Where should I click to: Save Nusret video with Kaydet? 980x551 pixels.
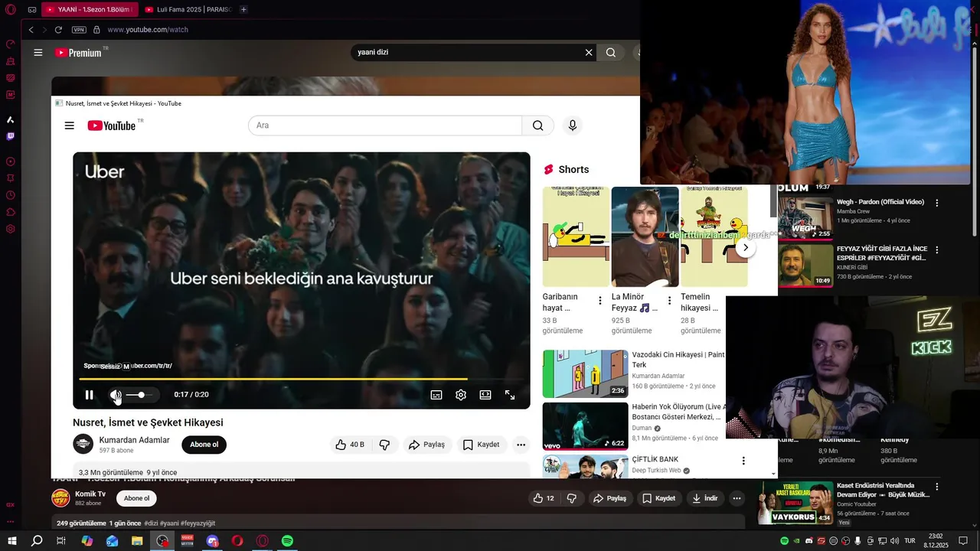(x=482, y=445)
